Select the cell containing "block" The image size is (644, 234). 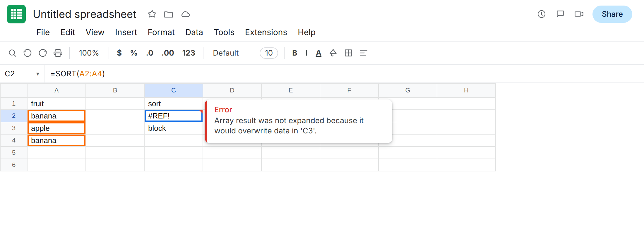point(174,128)
